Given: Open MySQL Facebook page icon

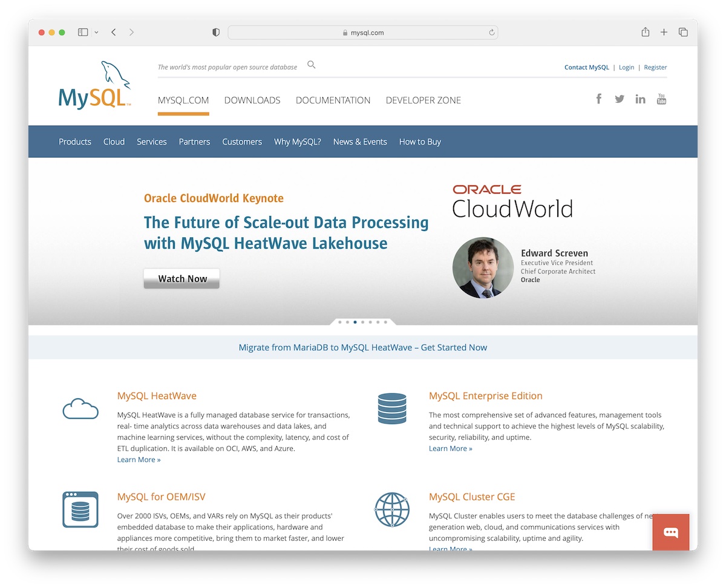Looking at the screenshot, I should coord(598,99).
